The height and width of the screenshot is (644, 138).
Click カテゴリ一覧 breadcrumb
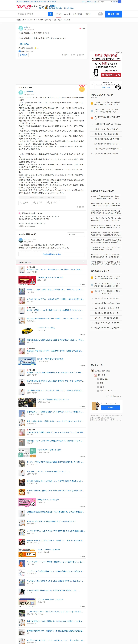point(31,20)
